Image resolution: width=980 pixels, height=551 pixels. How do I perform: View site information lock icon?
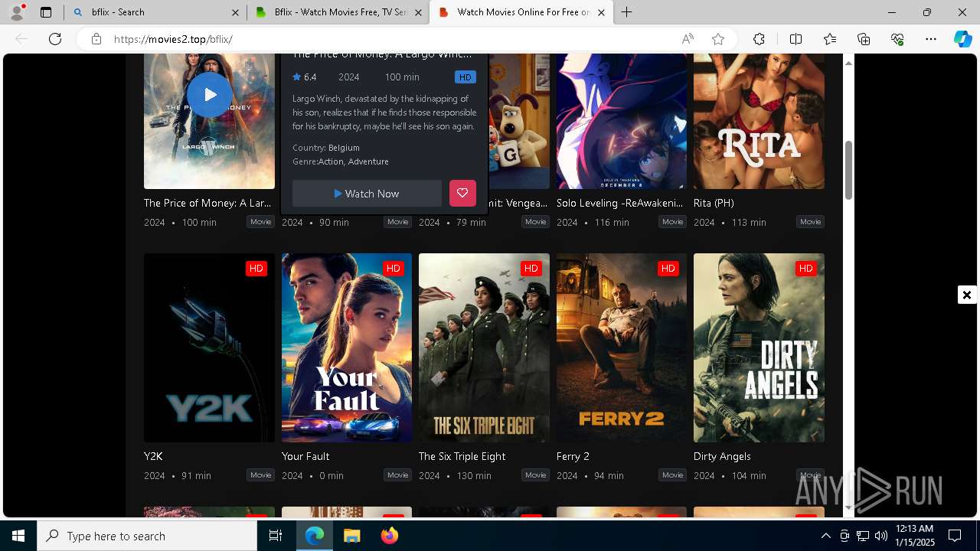tap(96, 39)
